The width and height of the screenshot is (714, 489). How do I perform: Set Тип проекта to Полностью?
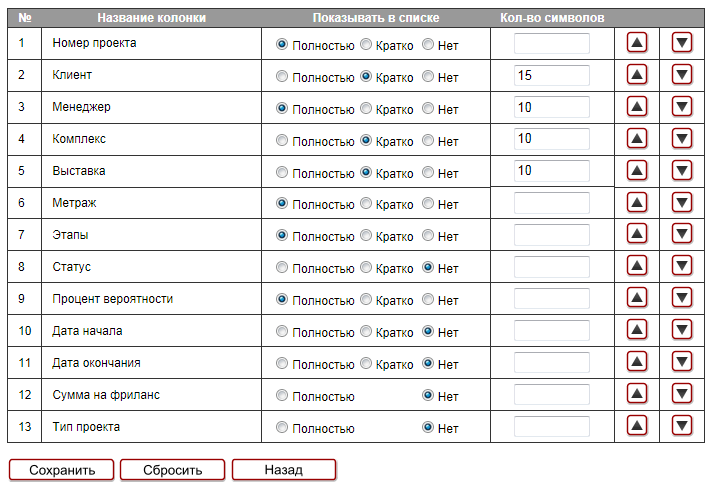click(x=282, y=428)
